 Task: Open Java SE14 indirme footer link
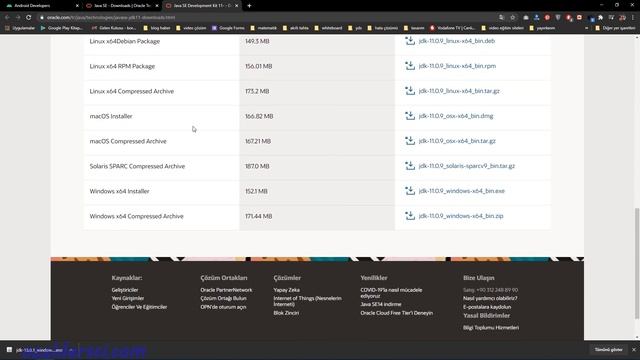[381, 304]
